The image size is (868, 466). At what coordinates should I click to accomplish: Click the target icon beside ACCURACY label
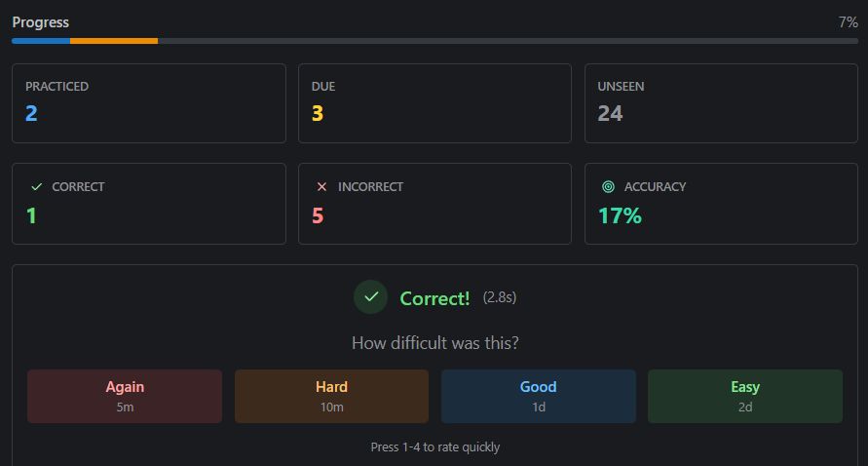click(x=609, y=186)
